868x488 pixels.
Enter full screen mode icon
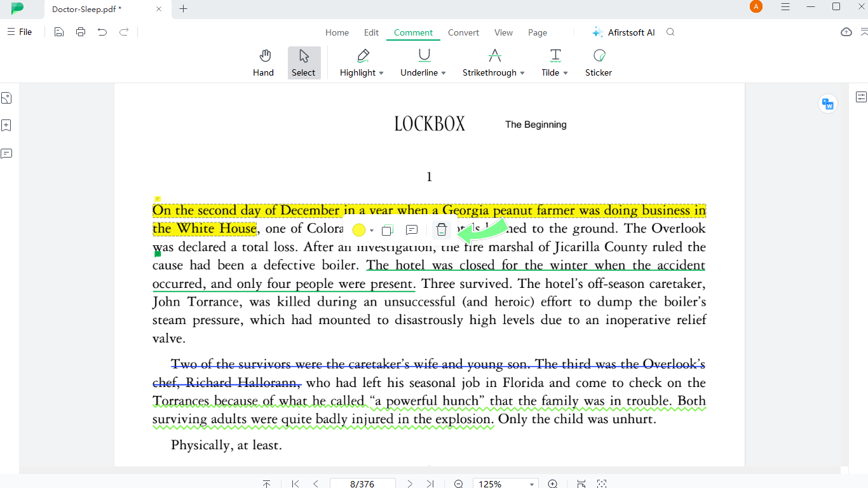(602, 484)
